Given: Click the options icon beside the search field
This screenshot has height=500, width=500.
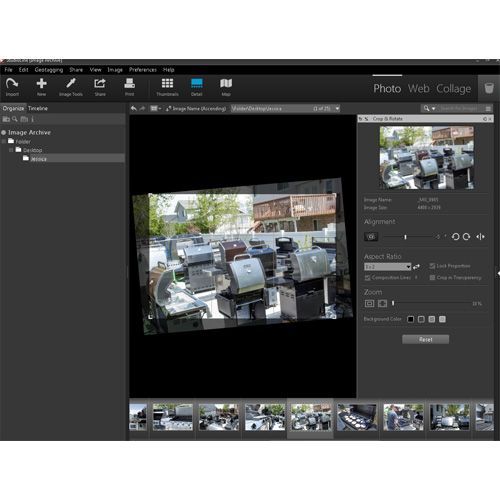Looking at the screenshot, I should click(x=488, y=109).
